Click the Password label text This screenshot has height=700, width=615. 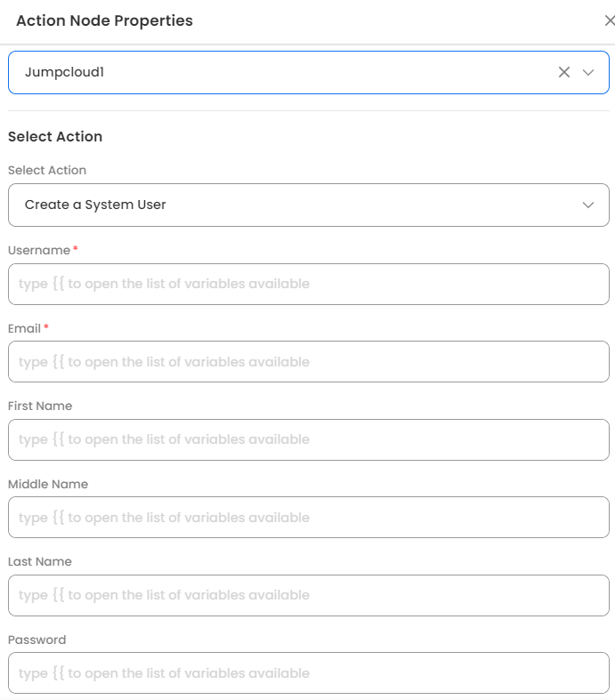tap(37, 640)
